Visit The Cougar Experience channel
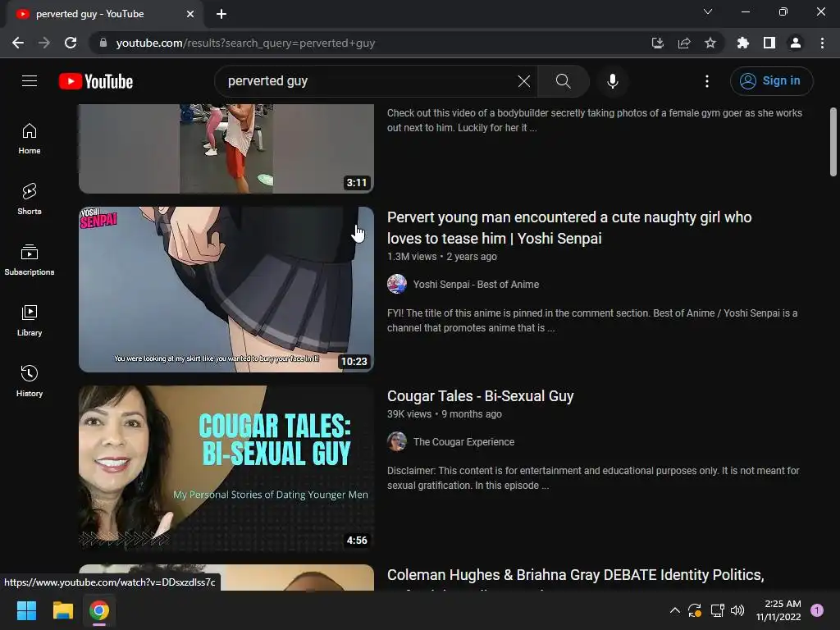This screenshot has width=840, height=630. [463, 442]
